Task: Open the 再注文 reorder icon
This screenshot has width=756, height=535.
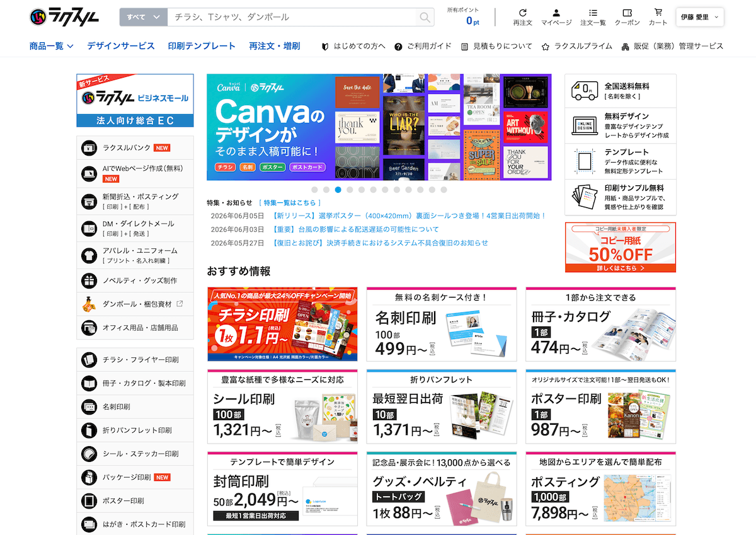Action: tap(522, 13)
